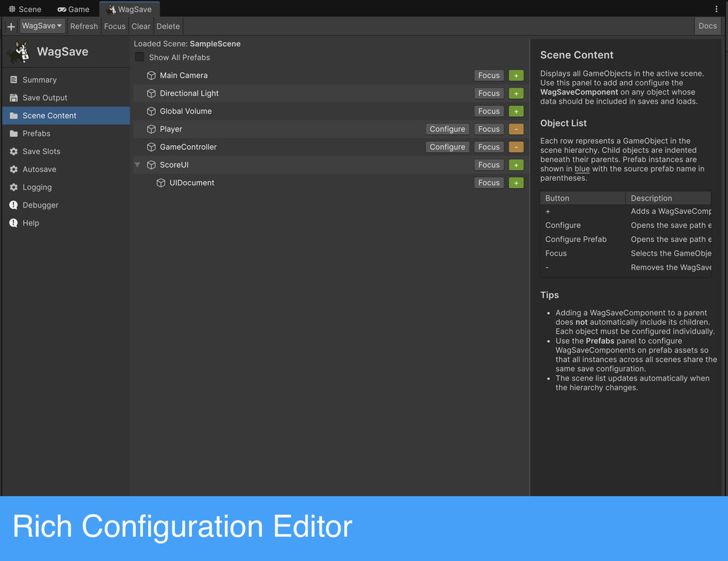Image resolution: width=728 pixels, height=561 pixels.
Task: Open the Summary sidebar item
Action: pyautogui.click(x=66, y=80)
